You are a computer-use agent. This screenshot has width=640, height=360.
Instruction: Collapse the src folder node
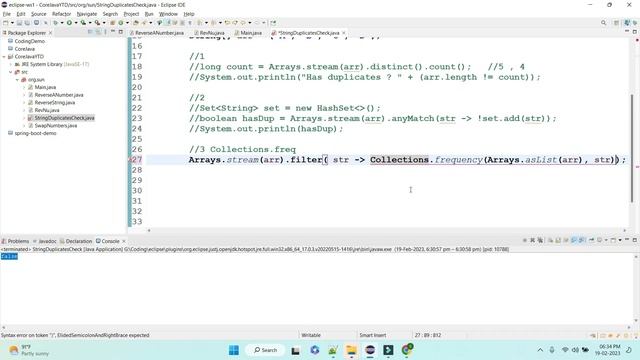(x=11, y=72)
